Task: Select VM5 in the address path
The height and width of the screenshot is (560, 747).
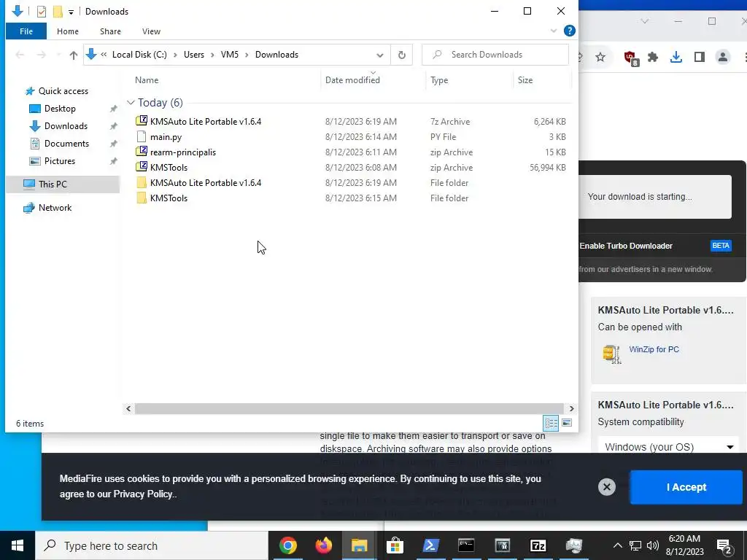Action: pyautogui.click(x=230, y=55)
